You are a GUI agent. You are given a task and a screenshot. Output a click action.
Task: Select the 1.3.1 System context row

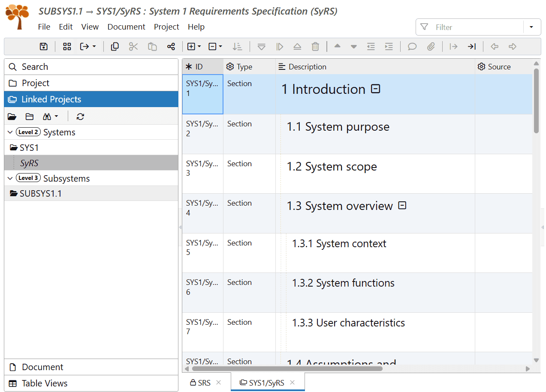(357, 253)
